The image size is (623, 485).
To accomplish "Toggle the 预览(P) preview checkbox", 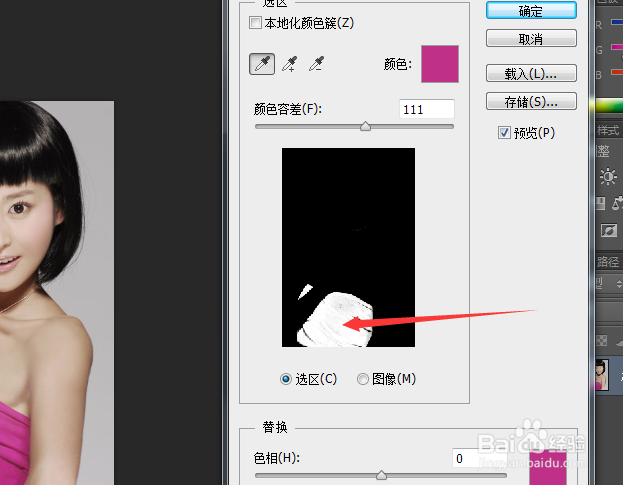I will pos(504,132).
